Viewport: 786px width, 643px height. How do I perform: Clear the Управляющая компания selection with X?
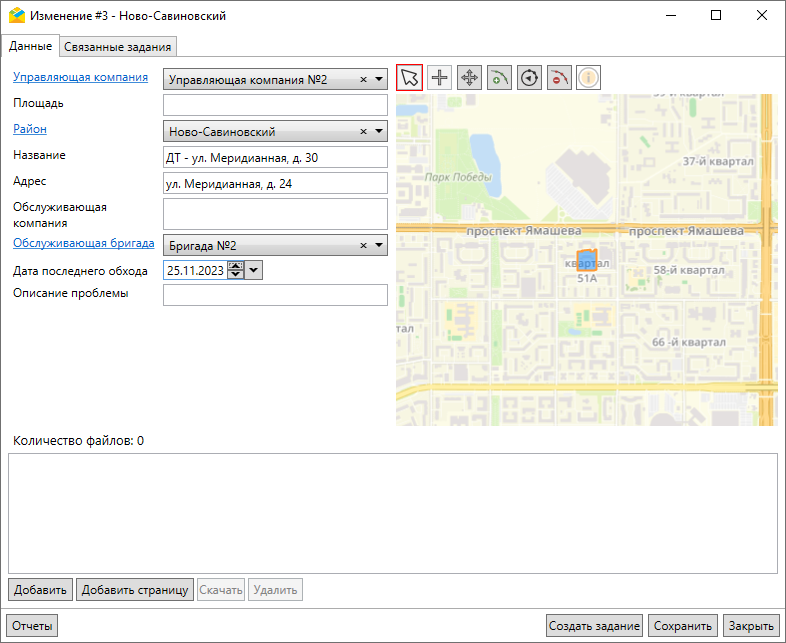363,79
